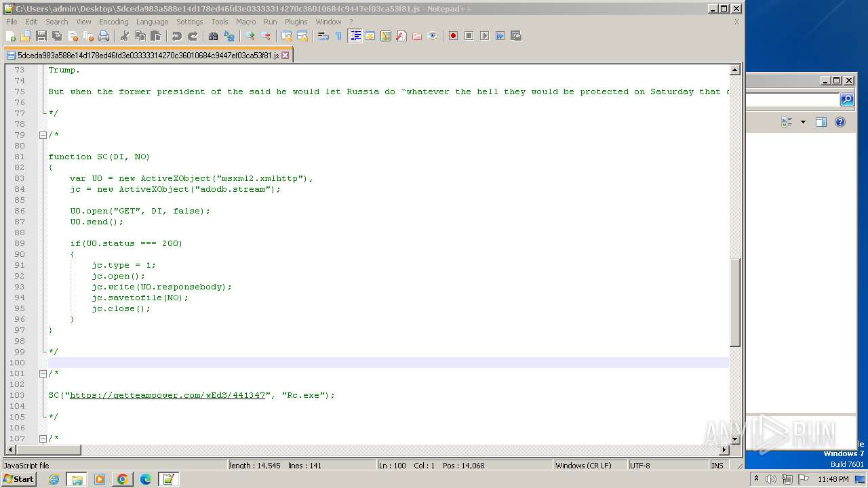Open the Search menu
This screenshot has width=868, height=488.
57,22
